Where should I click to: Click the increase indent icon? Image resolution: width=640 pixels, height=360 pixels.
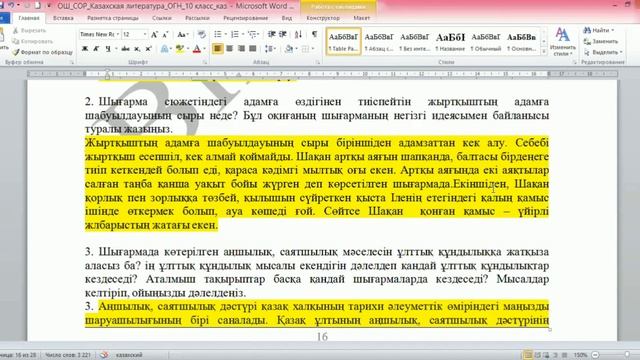tap(282, 34)
